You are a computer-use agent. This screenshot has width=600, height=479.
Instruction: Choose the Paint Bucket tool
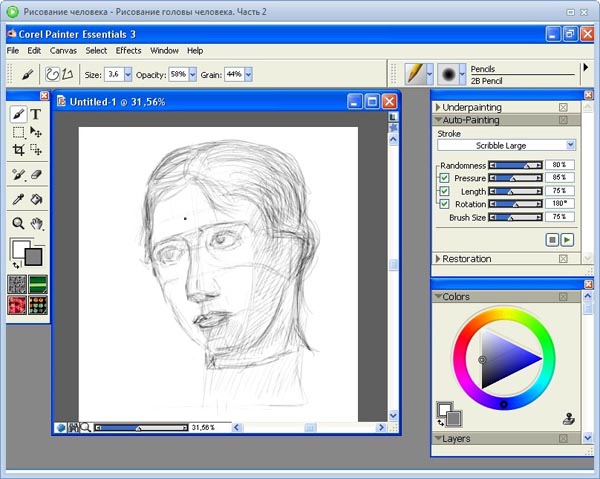[x=36, y=199]
